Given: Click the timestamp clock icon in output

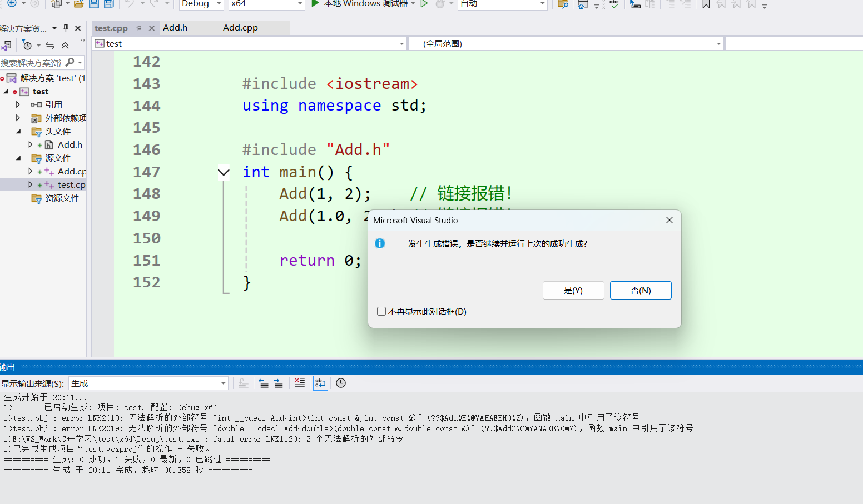Looking at the screenshot, I should pos(341,383).
